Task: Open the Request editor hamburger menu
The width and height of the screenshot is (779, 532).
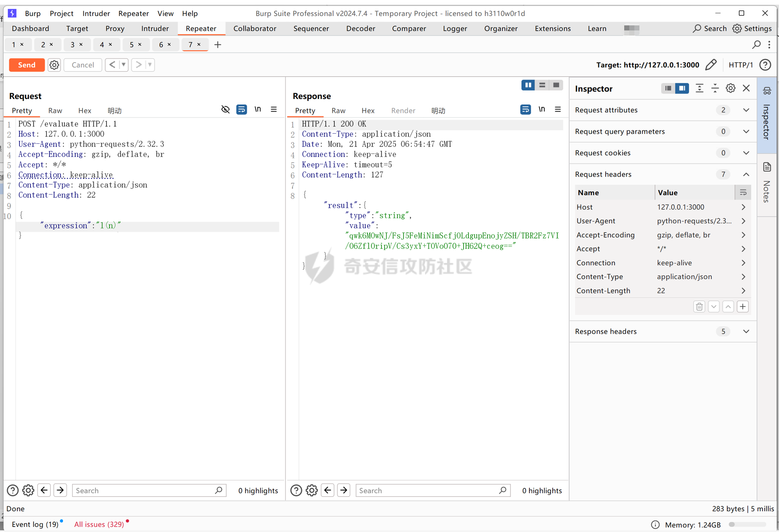Action: click(274, 110)
